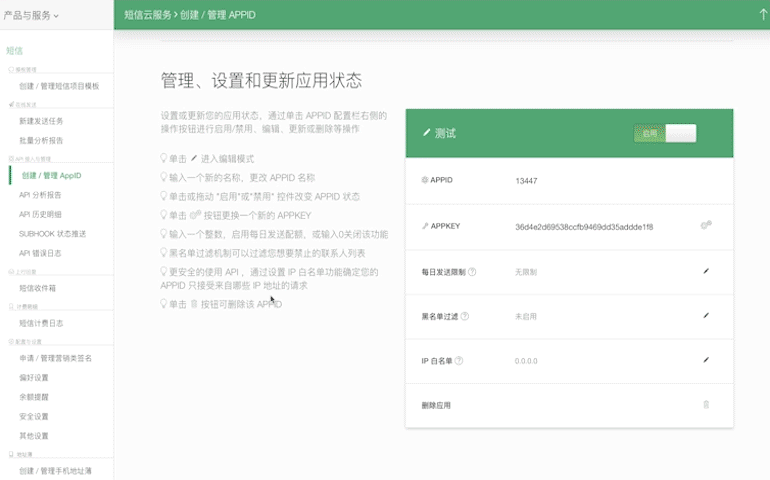
Task: Click the 测试 app name in green header
Action: pos(445,133)
